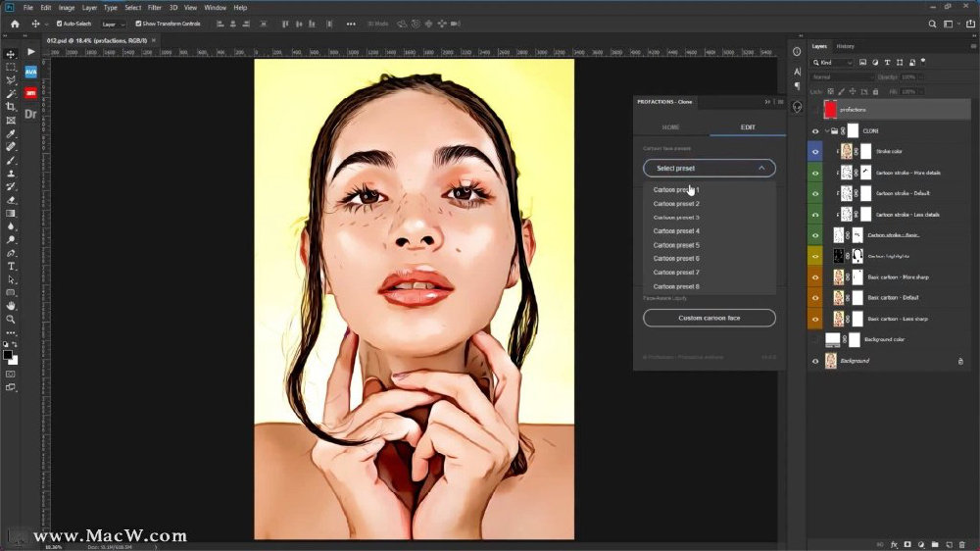Select the Background layer thumbnail

point(831,361)
